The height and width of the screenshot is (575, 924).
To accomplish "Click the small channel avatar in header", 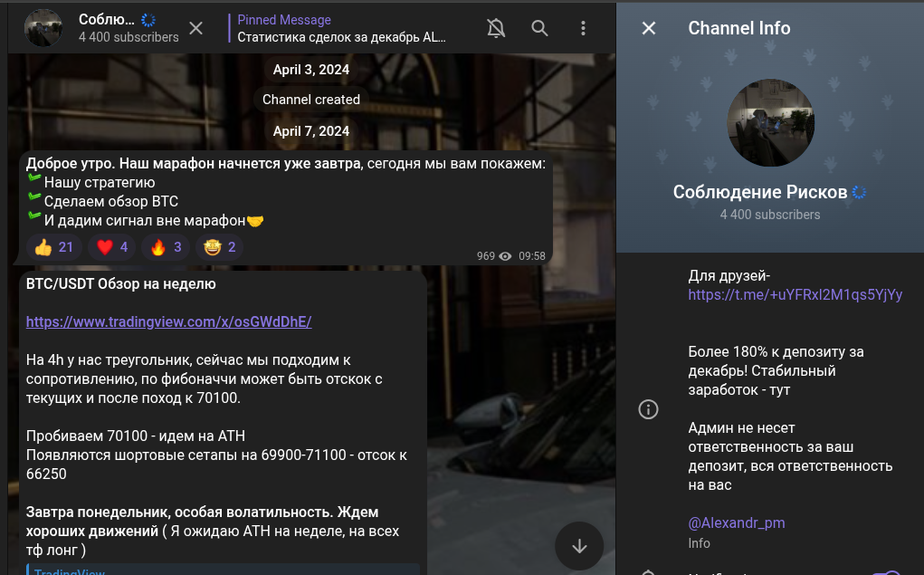I will point(43,28).
